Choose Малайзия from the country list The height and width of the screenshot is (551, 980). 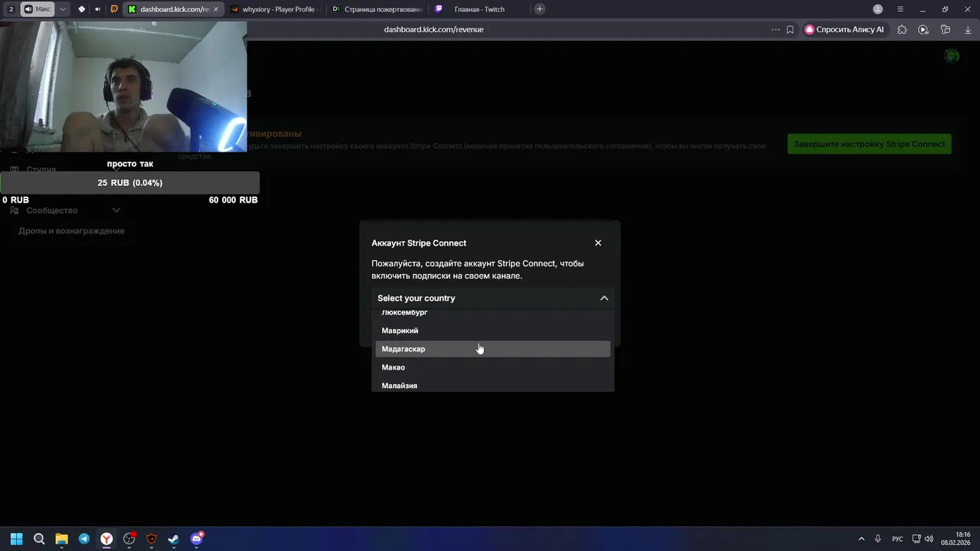(x=493, y=385)
